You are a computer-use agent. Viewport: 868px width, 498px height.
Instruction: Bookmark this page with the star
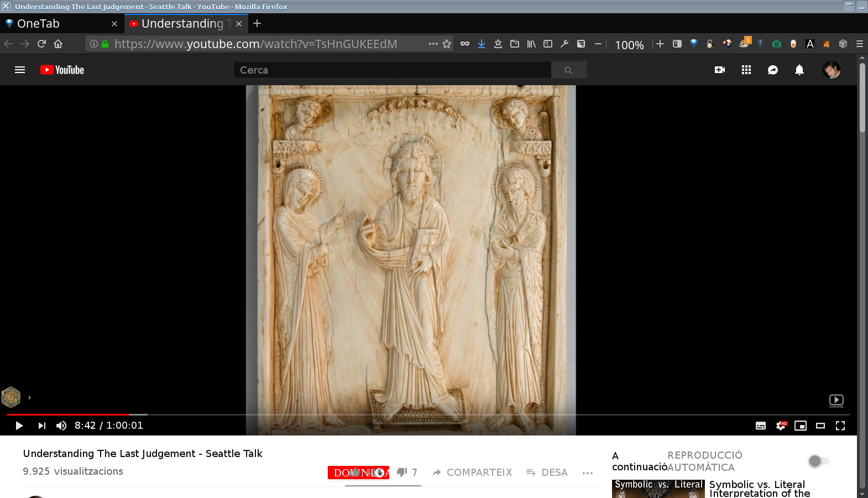(x=447, y=44)
